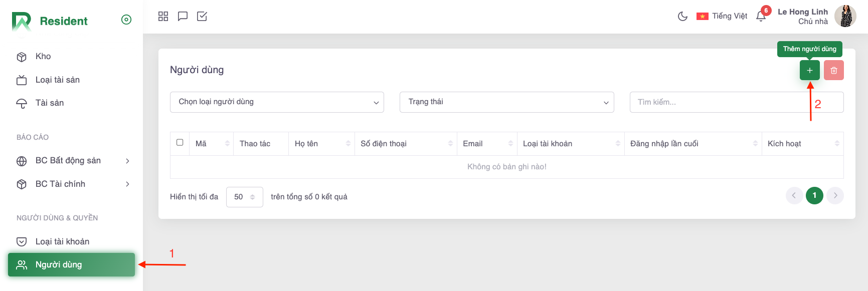Open the 'Trạng thái' dropdown
This screenshot has height=291, width=868.
tap(506, 102)
